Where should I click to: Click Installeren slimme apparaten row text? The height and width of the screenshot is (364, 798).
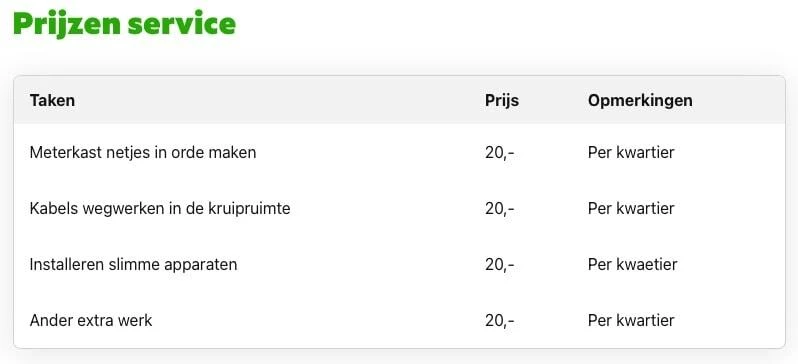(133, 265)
